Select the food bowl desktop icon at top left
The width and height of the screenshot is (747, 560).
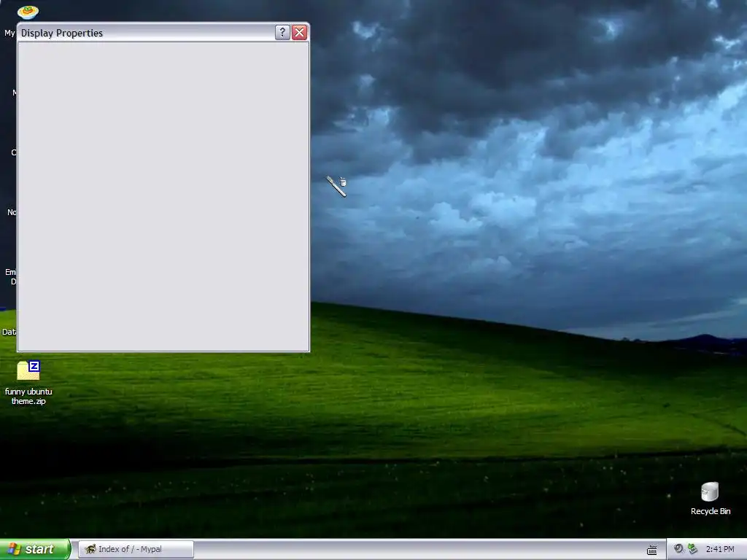[28, 12]
